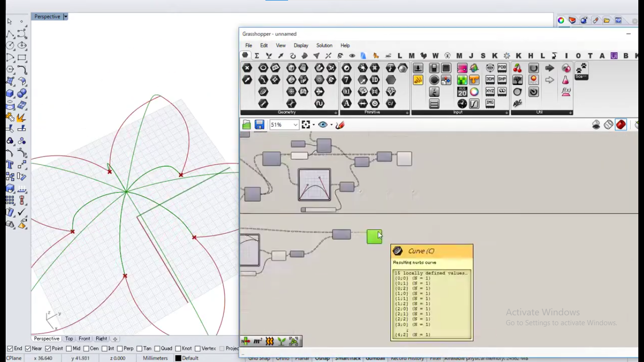Click the zoom extents icon in canvas toolbar
644x362 pixels.
(306, 124)
